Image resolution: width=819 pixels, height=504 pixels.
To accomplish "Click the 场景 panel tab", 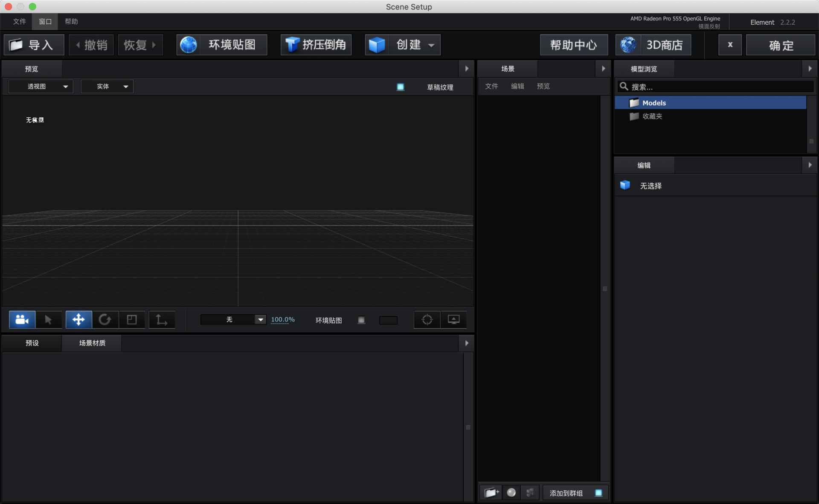I will tap(508, 69).
